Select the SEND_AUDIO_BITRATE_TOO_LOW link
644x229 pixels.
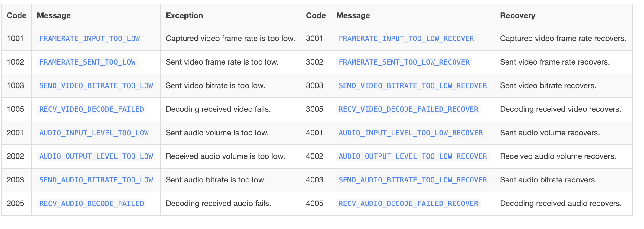coord(96,180)
